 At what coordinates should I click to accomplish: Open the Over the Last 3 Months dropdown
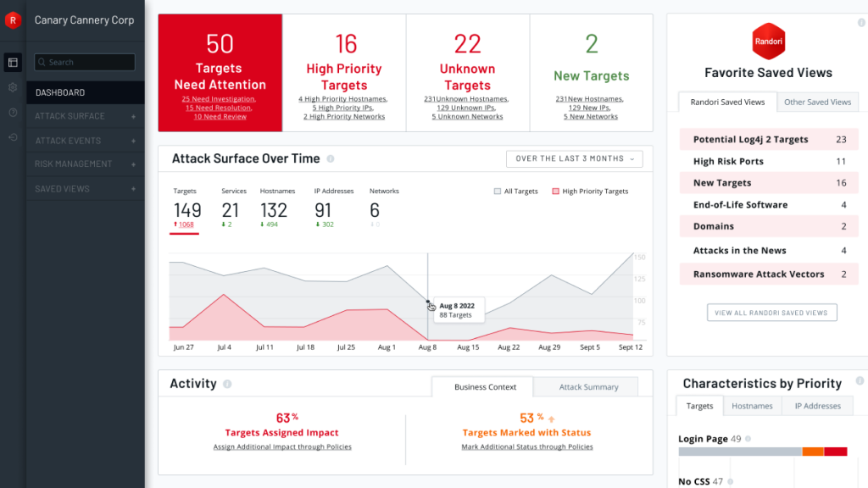point(574,158)
